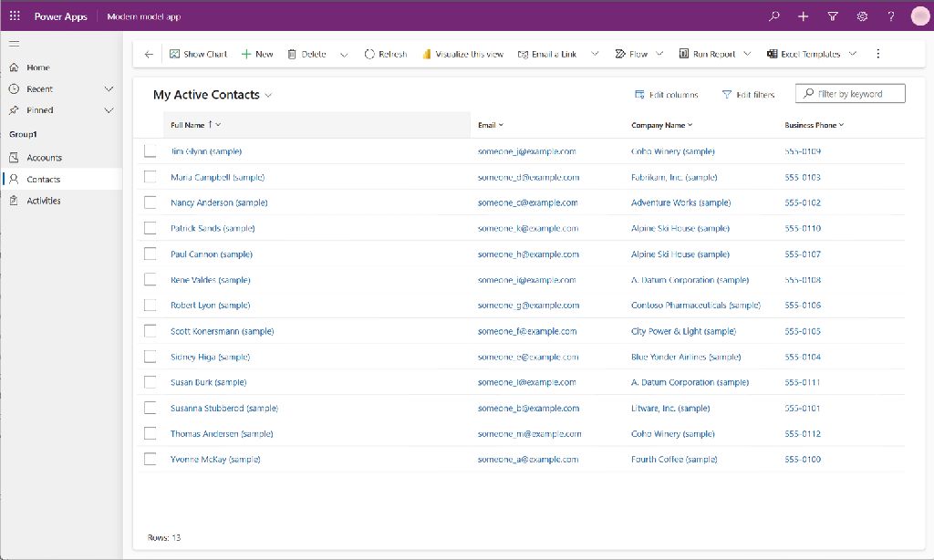Open the Delete split-button dropdown arrow
This screenshot has height=560, width=934.
(x=344, y=55)
